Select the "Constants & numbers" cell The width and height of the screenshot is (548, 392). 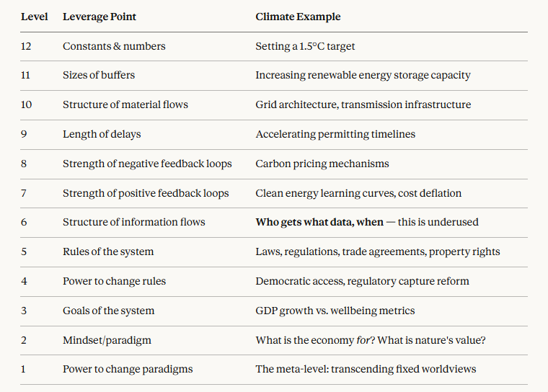point(114,46)
